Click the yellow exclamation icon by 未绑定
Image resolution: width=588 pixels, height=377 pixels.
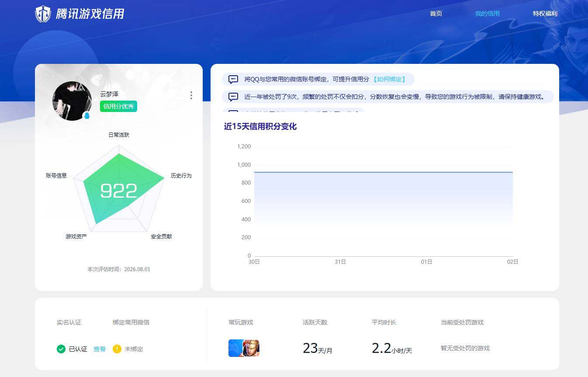[x=117, y=349]
